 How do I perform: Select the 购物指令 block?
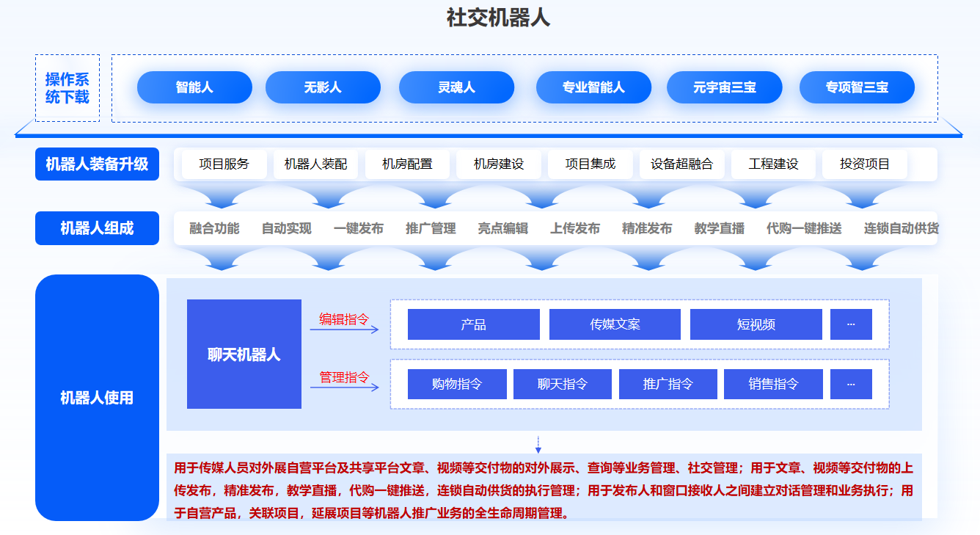(457, 384)
